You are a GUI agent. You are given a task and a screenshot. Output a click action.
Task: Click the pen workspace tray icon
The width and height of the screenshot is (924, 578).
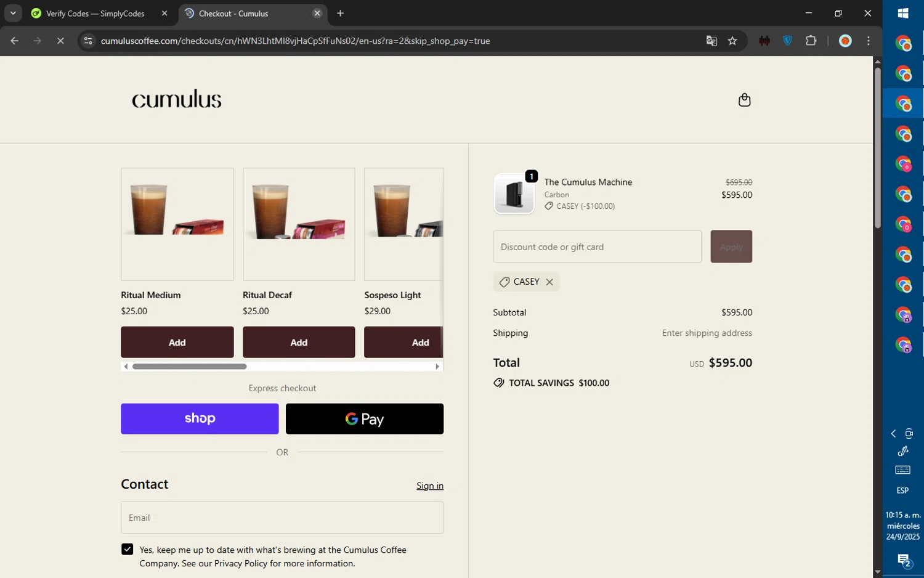coord(903,451)
